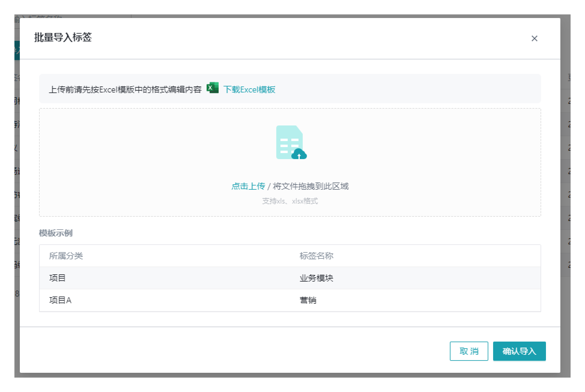Image resolution: width=585 pixels, height=392 pixels.
Task: Select the 项目 cell in the template table
Action: [57, 278]
